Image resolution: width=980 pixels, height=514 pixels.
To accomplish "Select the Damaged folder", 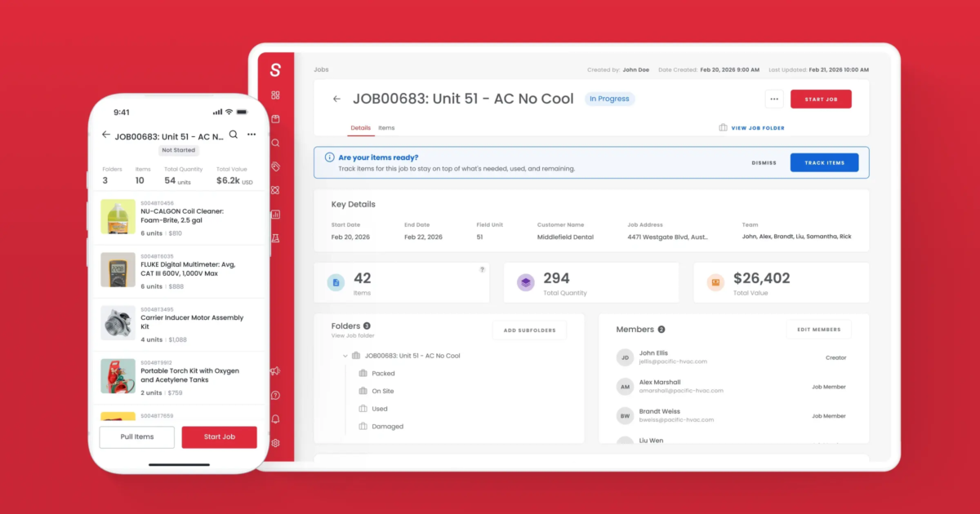I will click(x=387, y=427).
